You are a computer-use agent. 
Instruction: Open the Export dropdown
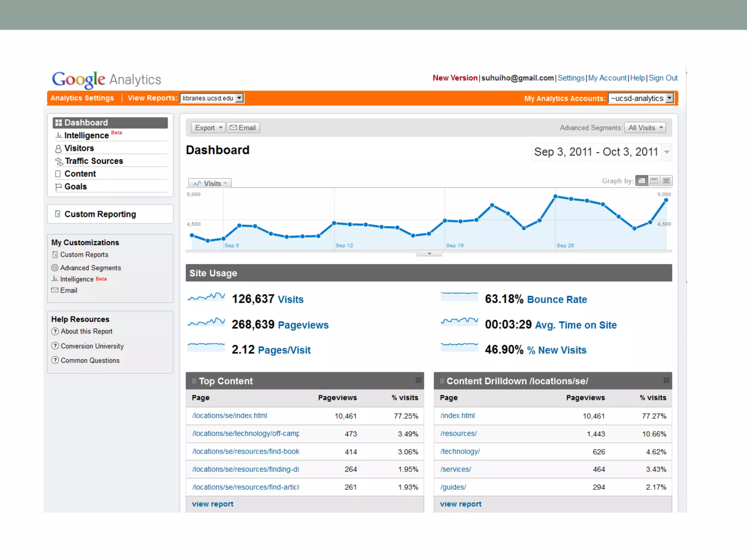click(x=208, y=128)
